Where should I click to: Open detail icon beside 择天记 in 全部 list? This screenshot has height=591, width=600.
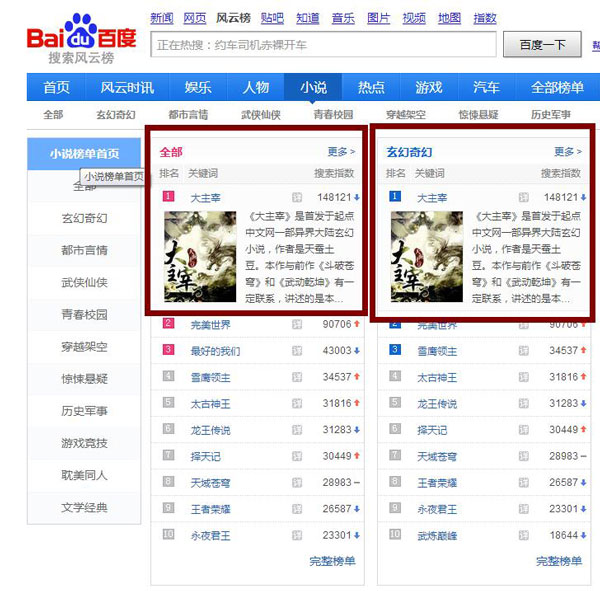(297, 456)
